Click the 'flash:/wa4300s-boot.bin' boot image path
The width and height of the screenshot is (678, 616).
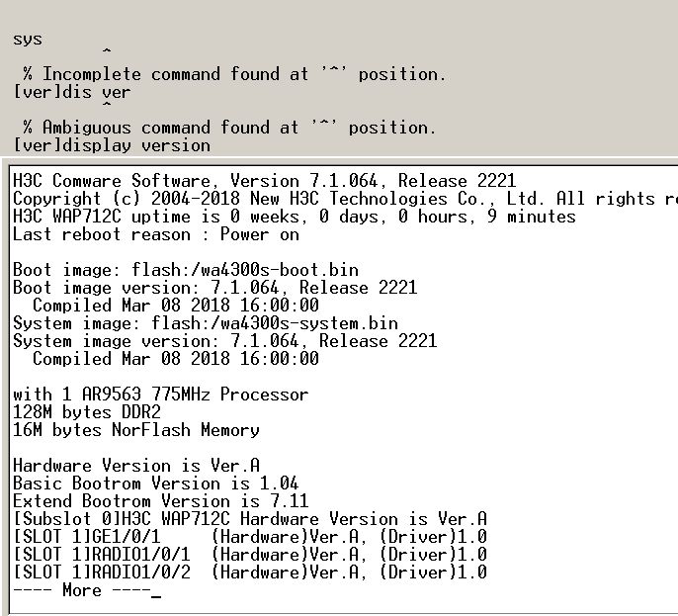255,270
